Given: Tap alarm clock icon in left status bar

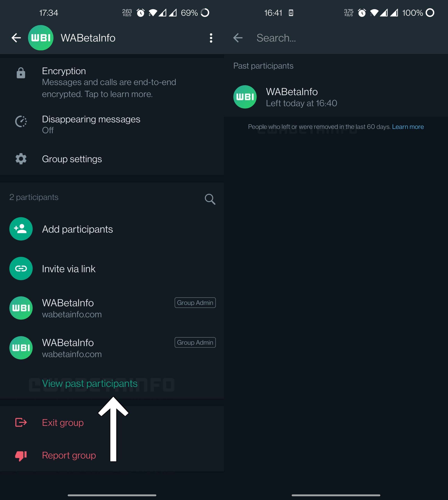Looking at the screenshot, I should pos(140,13).
